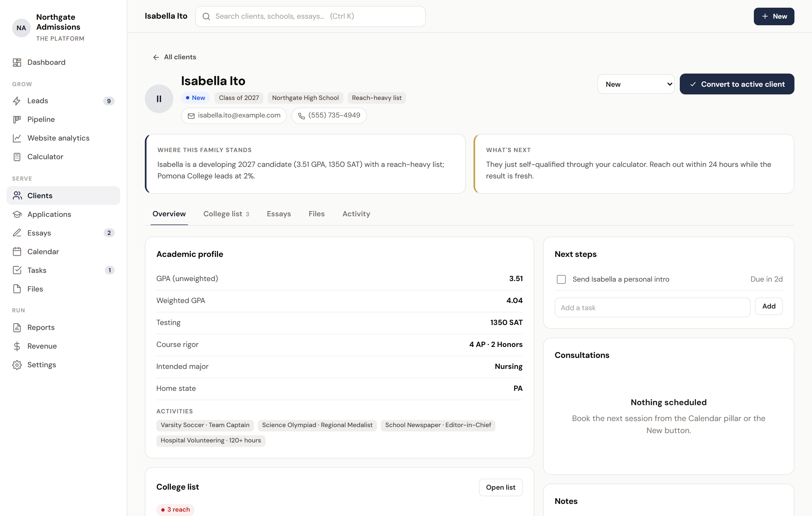Screen dimensions: 812x516
Task: Click Convert to active client button
Action: [x=737, y=84]
